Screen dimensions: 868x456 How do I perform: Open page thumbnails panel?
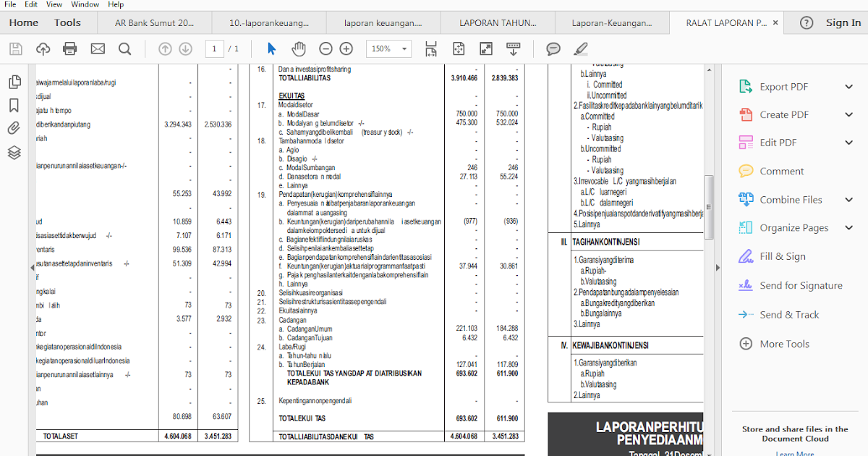tap(14, 82)
